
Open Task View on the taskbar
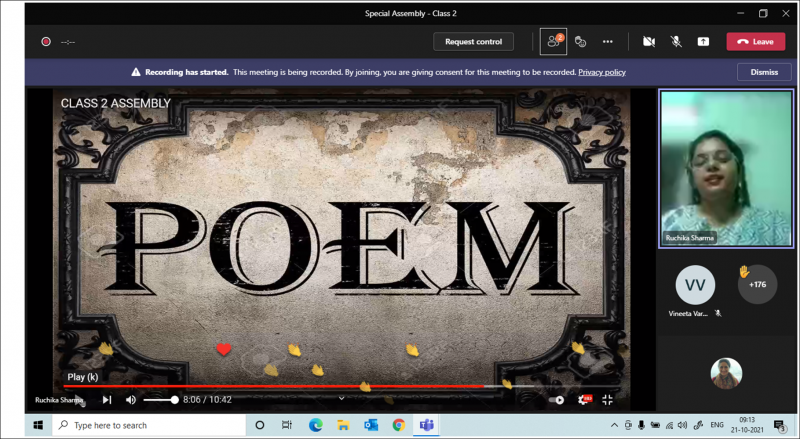tap(287, 425)
